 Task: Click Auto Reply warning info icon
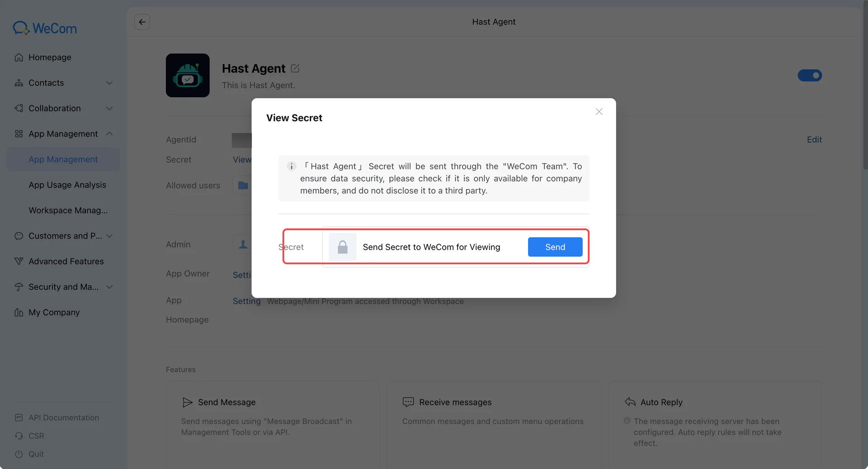pos(627,421)
